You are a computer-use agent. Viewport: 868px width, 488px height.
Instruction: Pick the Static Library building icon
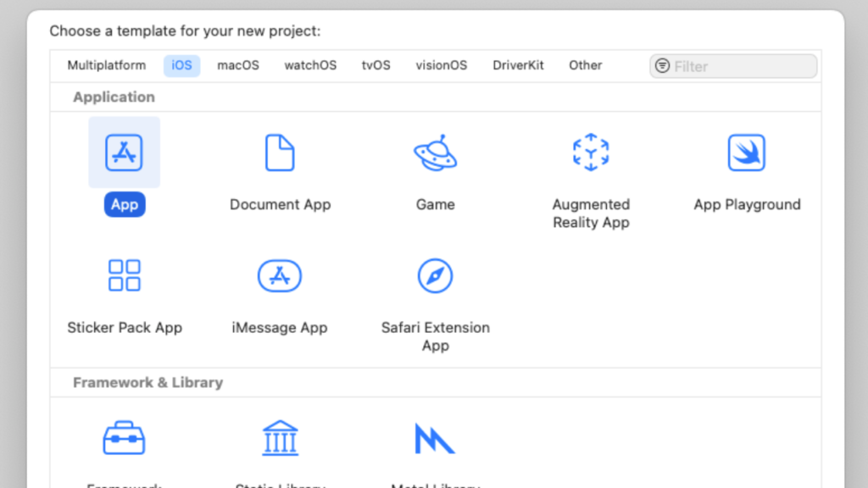[x=280, y=438]
